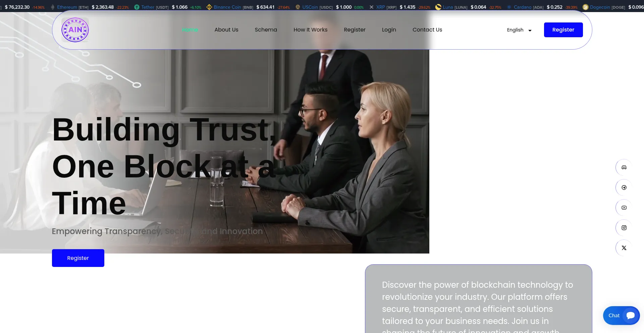Select the Login menu link

click(x=389, y=30)
